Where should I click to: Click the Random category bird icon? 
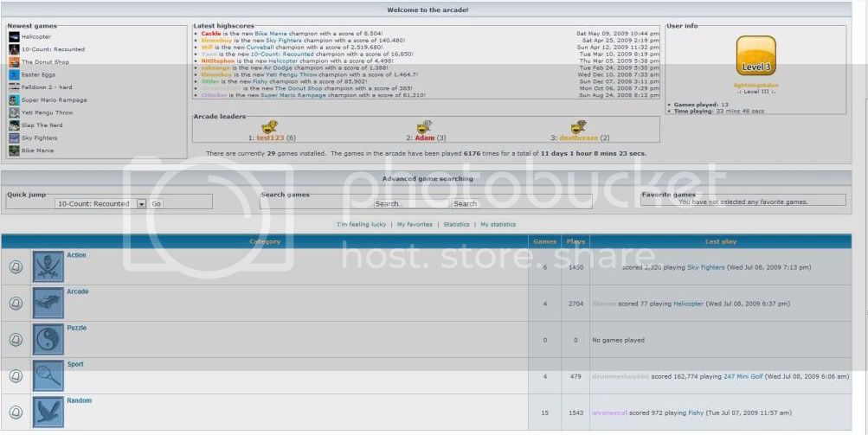pos(48,412)
